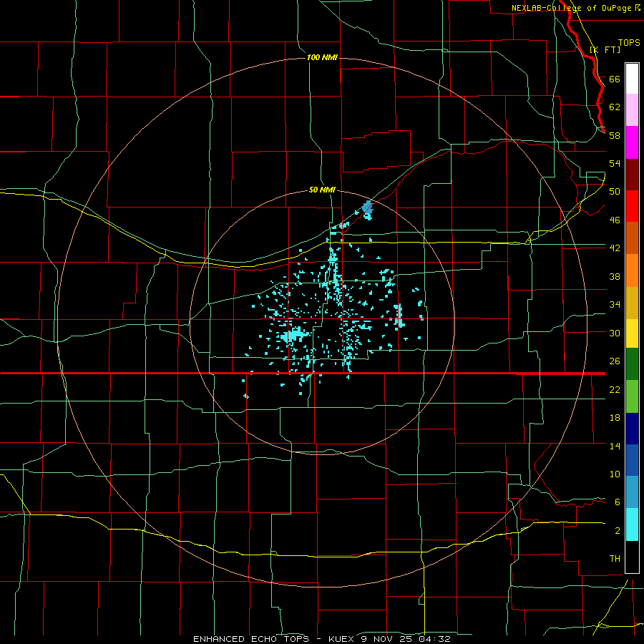Click the legend value '18'
The height and width of the screenshot is (644, 644).
click(615, 418)
